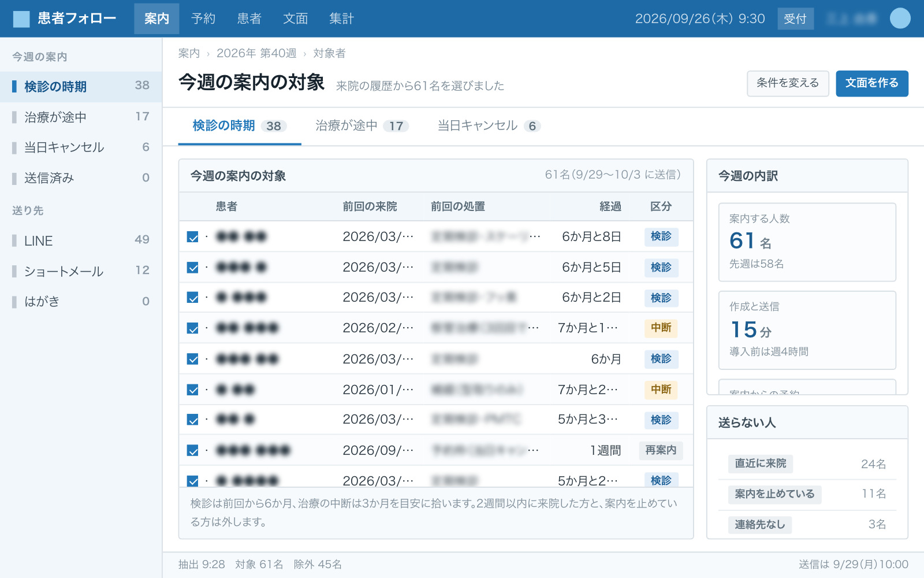
Task: Click the 受付 role badge
Action: 795,19
